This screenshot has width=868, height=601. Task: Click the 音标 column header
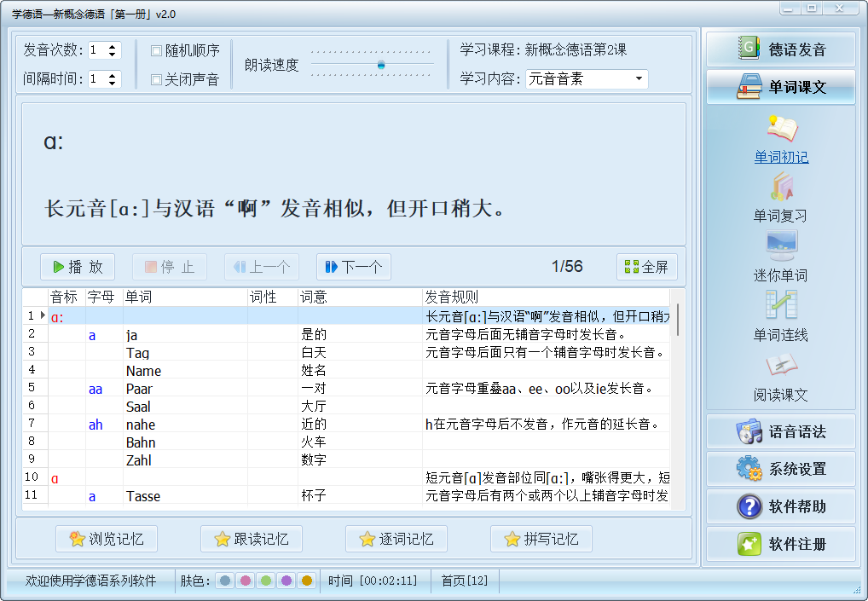(67, 298)
